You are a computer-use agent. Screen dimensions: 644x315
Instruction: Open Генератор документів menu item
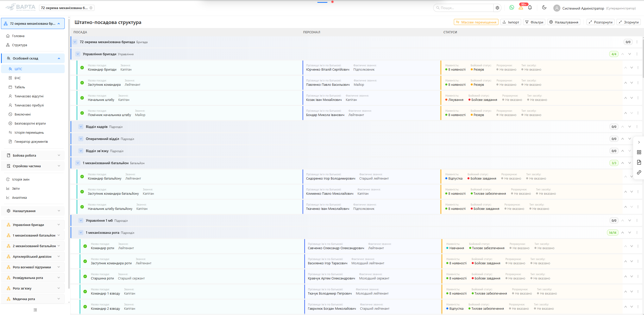(33, 141)
